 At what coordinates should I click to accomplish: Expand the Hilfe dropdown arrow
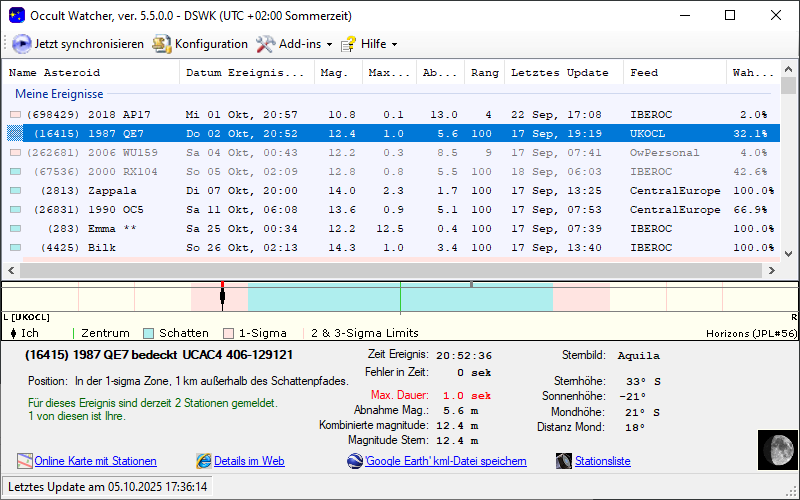pyautogui.click(x=394, y=45)
